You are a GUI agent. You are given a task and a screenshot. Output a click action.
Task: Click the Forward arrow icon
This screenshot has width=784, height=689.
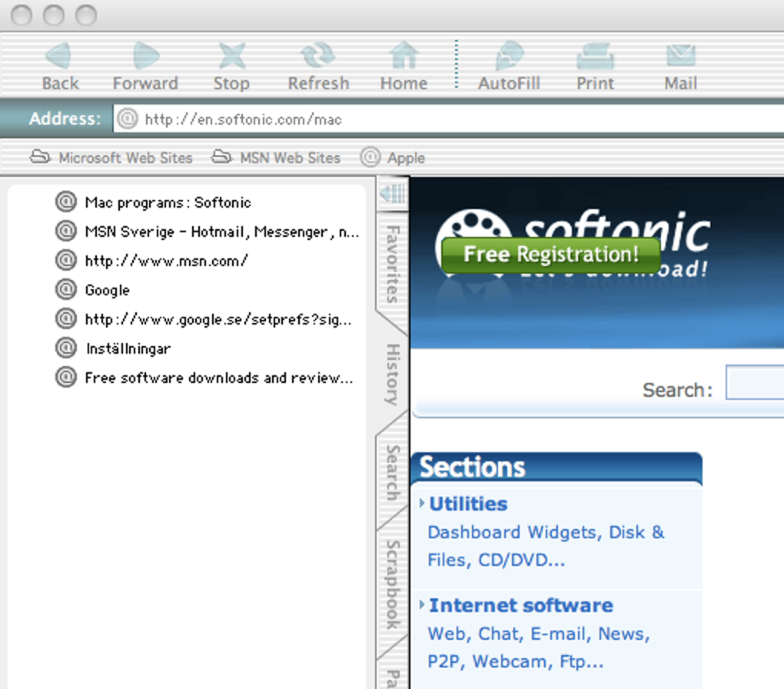click(146, 55)
